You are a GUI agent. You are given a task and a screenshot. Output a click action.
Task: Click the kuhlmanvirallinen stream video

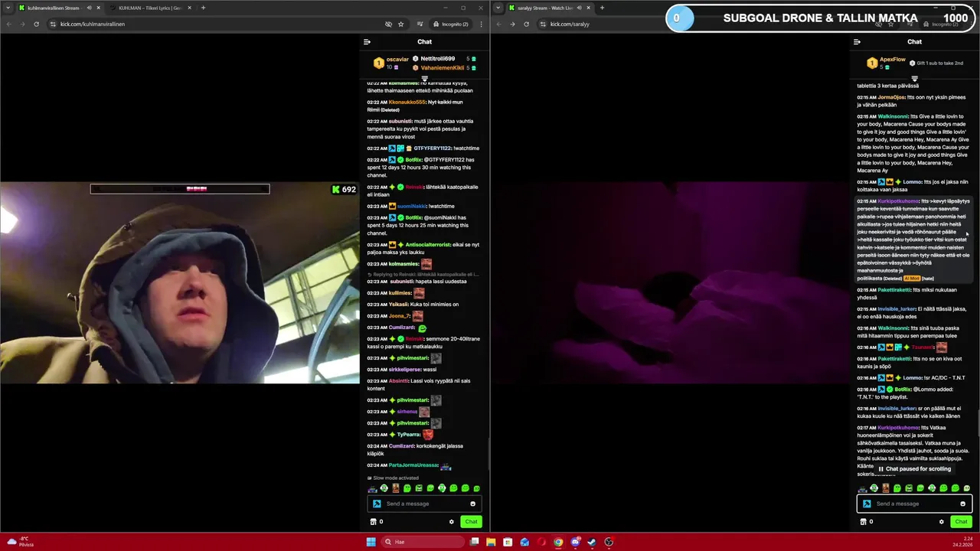[180, 282]
